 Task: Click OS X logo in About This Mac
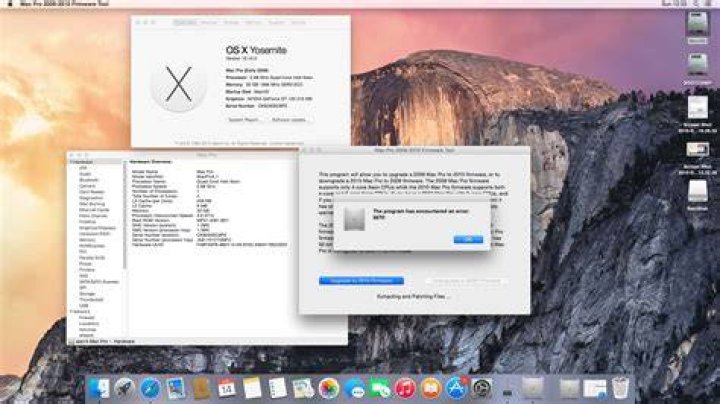(179, 84)
